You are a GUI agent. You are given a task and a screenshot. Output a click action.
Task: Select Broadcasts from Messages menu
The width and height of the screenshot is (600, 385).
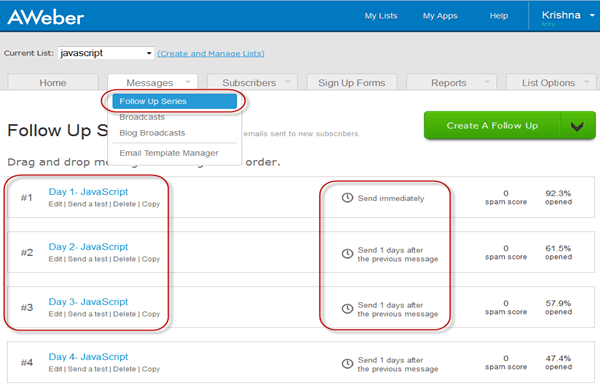142,117
